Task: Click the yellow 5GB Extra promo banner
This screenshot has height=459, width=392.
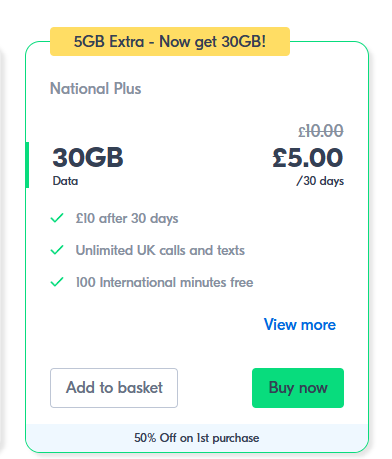Action: (170, 42)
